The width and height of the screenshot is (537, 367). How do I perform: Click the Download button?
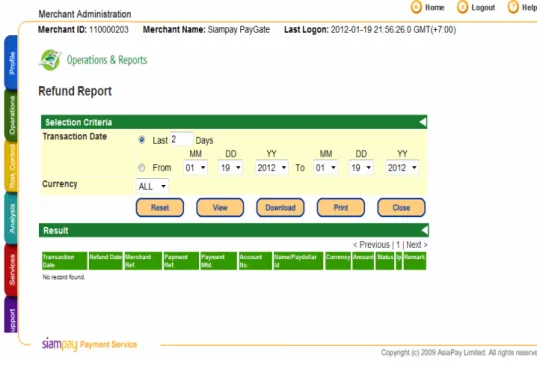(x=280, y=207)
